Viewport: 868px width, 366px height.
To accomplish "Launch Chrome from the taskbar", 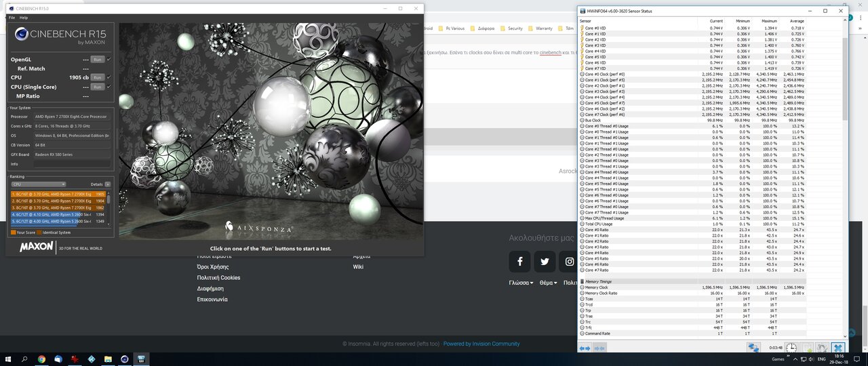I will (41, 359).
